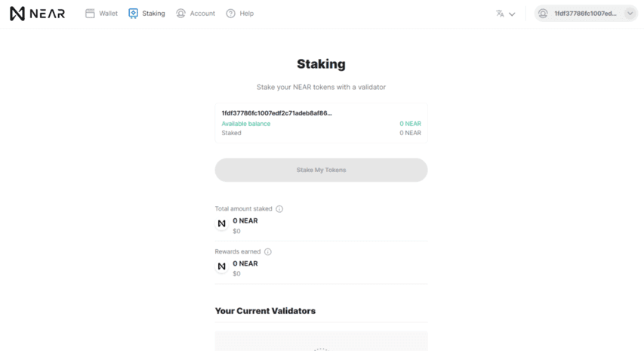Click info icon beside Rewards earned
This screenshot has height=351, width=644.
click(x=268, y=251)
